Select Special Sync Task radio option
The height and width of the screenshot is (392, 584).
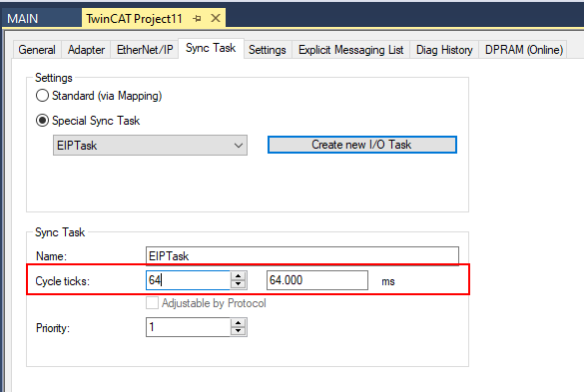[x=42, y=121]
